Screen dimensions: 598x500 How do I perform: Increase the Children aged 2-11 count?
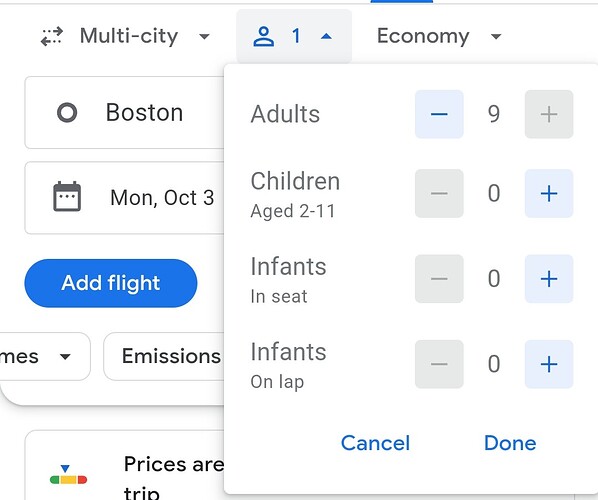(x=549, y=193)
